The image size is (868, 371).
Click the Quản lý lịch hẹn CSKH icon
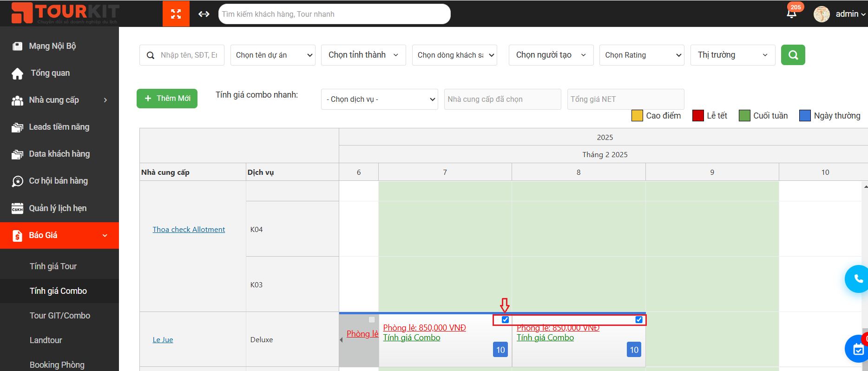pos(17,208)
